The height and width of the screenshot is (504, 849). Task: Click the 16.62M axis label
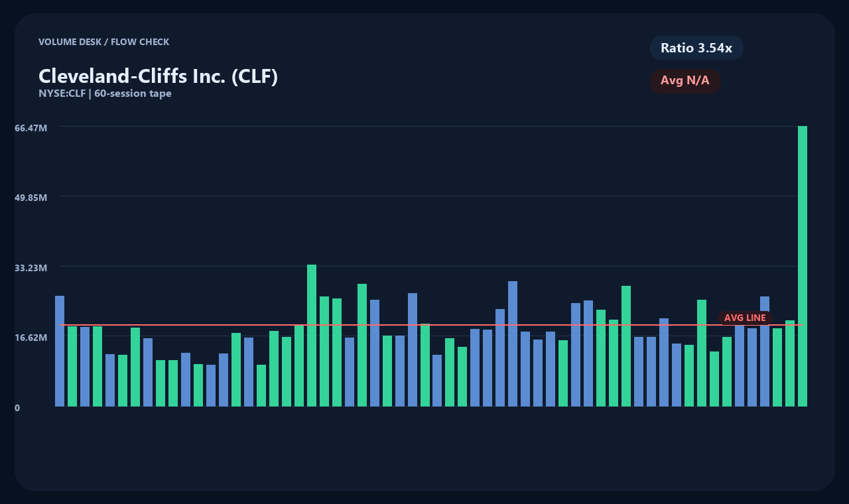tap(31, 338)
